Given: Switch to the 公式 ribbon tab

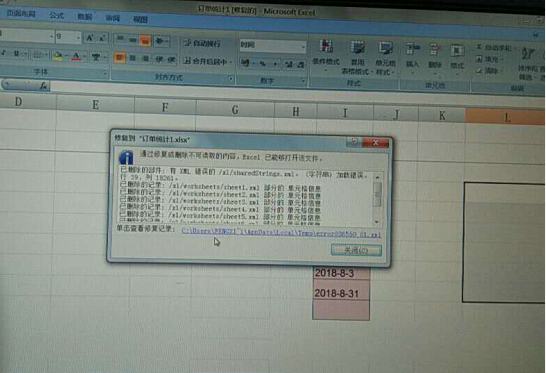Looking at the screenshot, I should coord(56,15).
